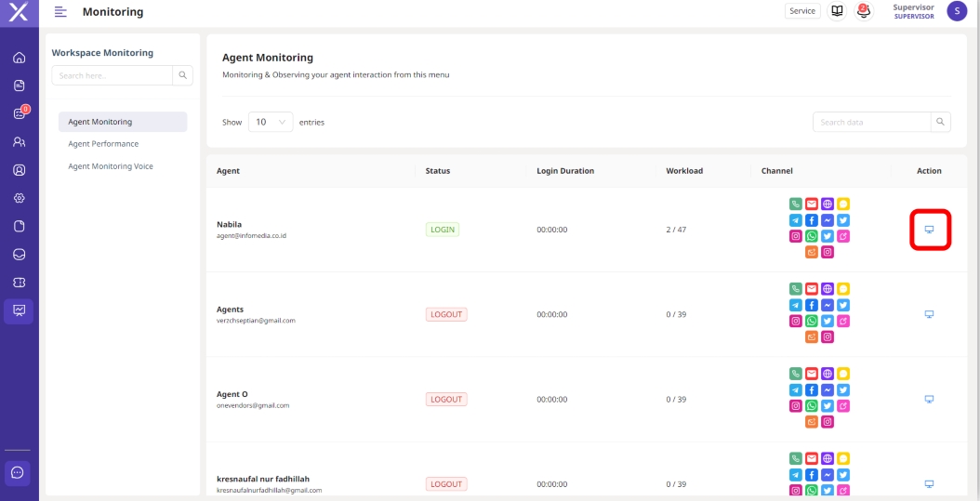Image resolution: width=980 pixels, height=501 pixels.
Task: Click the chat bubble icon at sidebar bottom
Action: click(18, 472)
